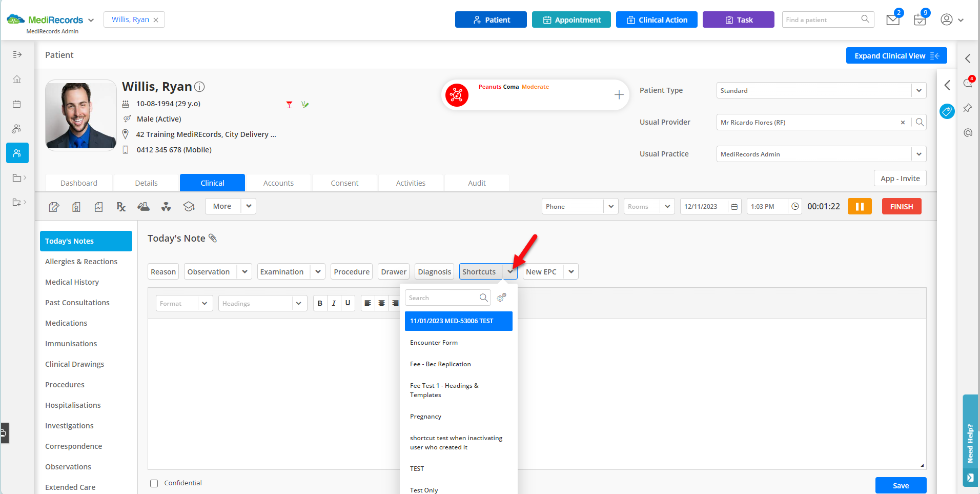This screenshot has width=980, height=494.
Task: Open shortcut settings gear icon
Action: click(502, 298)
